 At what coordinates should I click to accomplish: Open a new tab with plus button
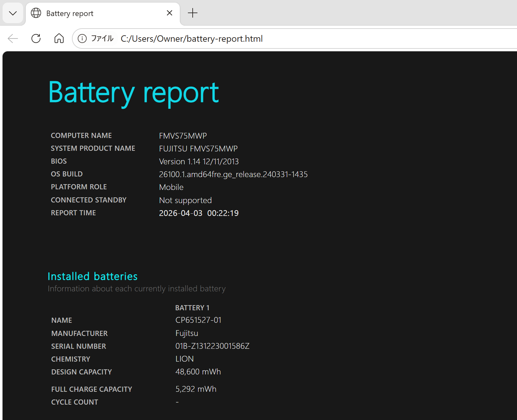192,13
